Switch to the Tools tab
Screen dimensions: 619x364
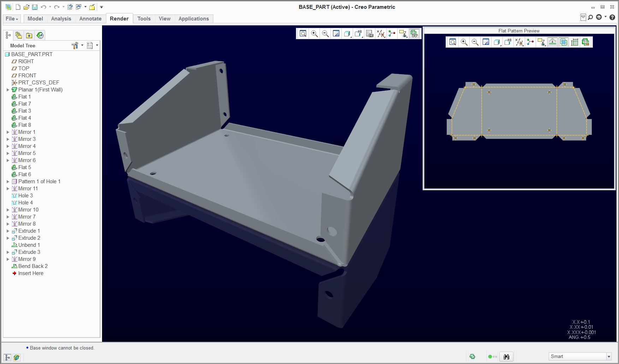tap(144, 19)
